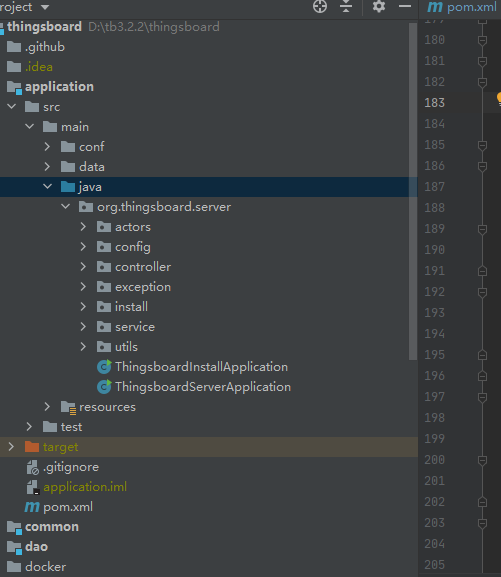501x577 pixels.
Task: Expand the install package chevron
Action: 83,307
